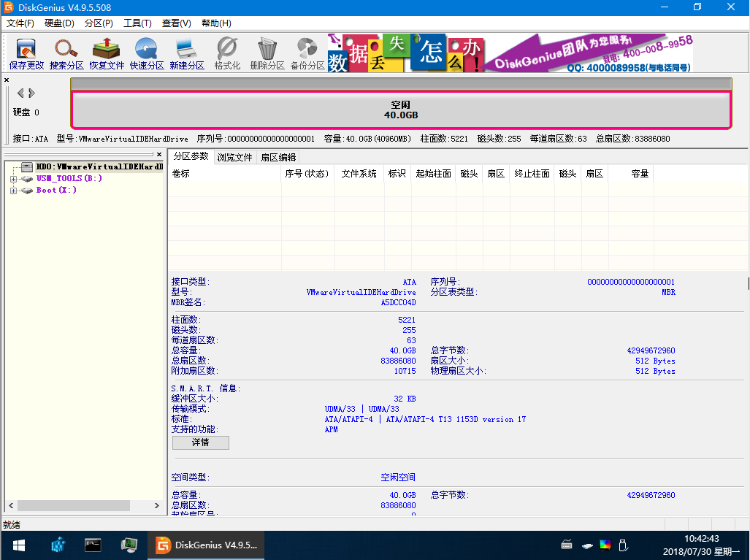This screenshot has height=560, width=750.
Task: Click the 总字节数 value 42949672960 under 柱面数
Action: pos(651,350)
